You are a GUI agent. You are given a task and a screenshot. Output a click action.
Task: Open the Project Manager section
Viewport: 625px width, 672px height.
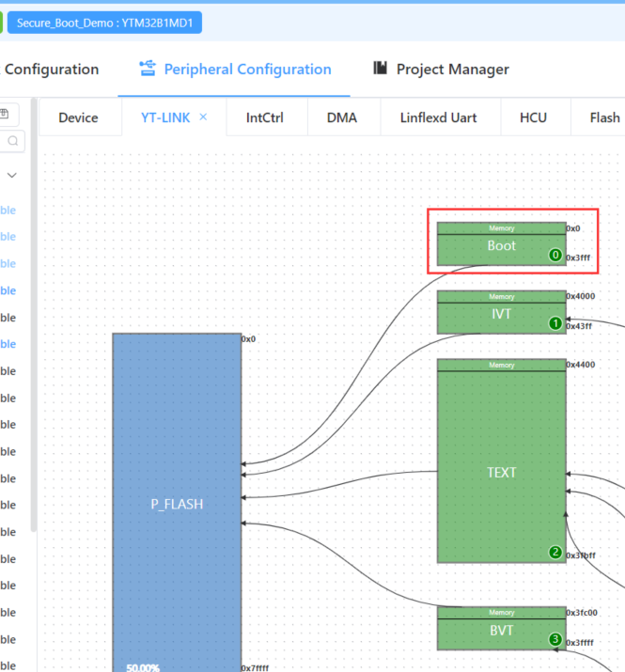coord(452,69)
